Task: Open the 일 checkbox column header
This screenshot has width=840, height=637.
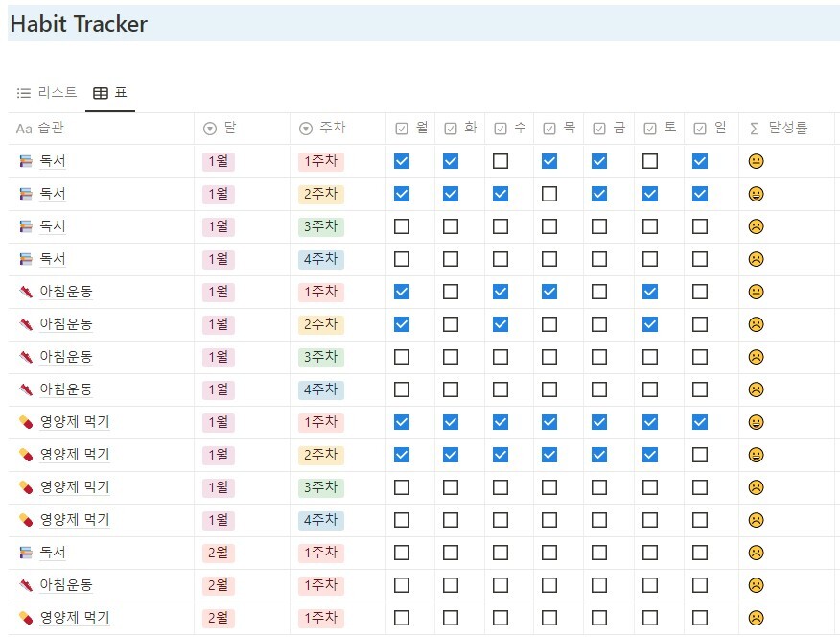Action: [712, 129]
